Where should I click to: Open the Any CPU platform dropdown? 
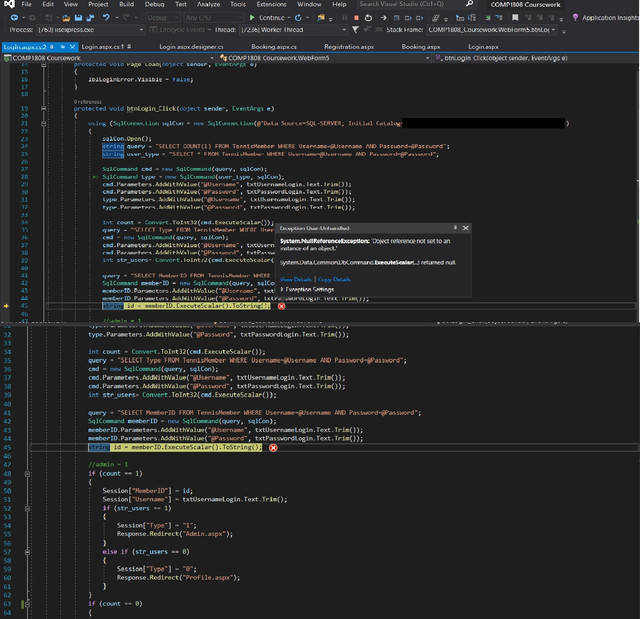pos(214,18)
